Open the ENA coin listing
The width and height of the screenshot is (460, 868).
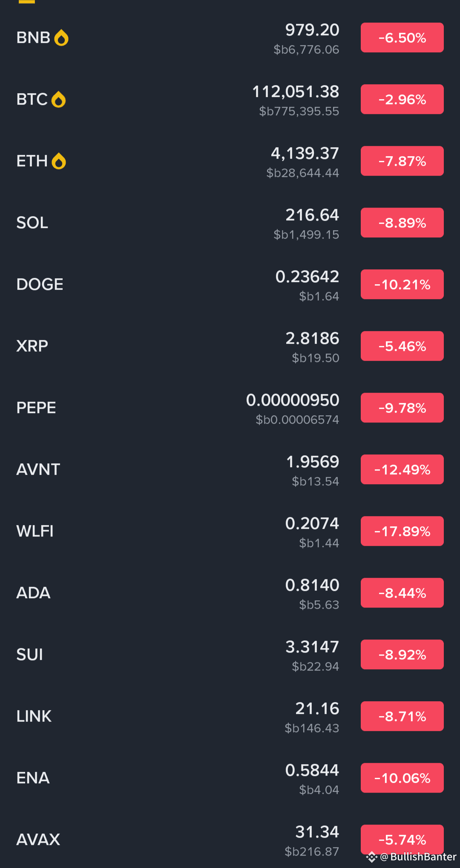click(x=33, y=778)
